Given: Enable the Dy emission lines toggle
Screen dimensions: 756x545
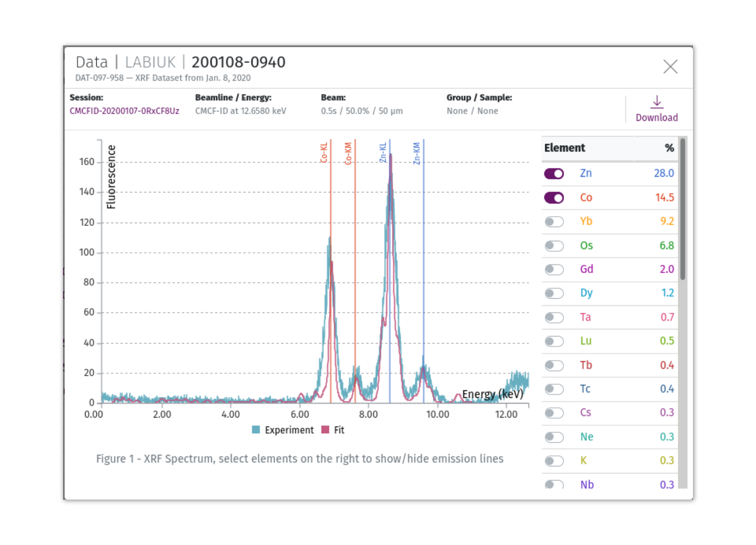Looking at the screenshot, I should tap(554, 293).
